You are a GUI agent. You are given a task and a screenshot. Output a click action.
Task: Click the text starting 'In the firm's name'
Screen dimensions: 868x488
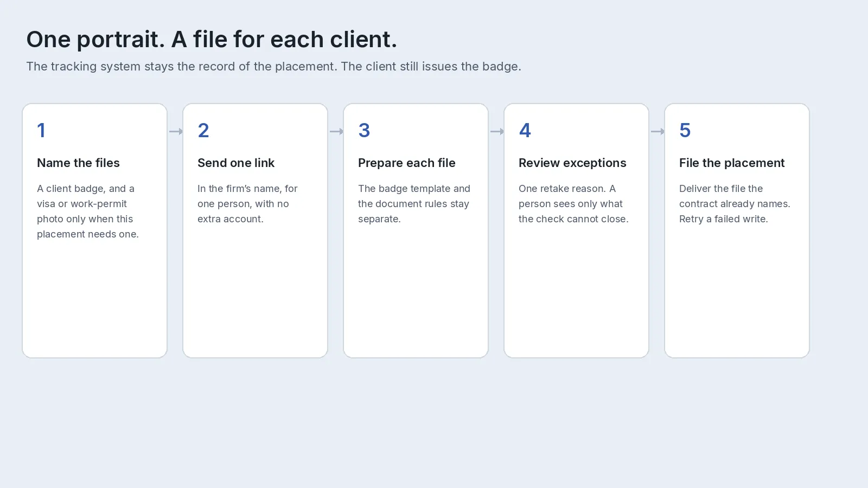click(x=247, y=204)
